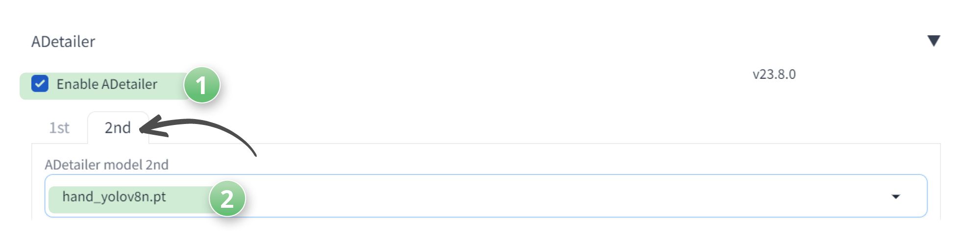The height and width of the screenshot is (245, 980).
Task: Click the dark downward triangle icon at top right
Action: tap(934, 41)
